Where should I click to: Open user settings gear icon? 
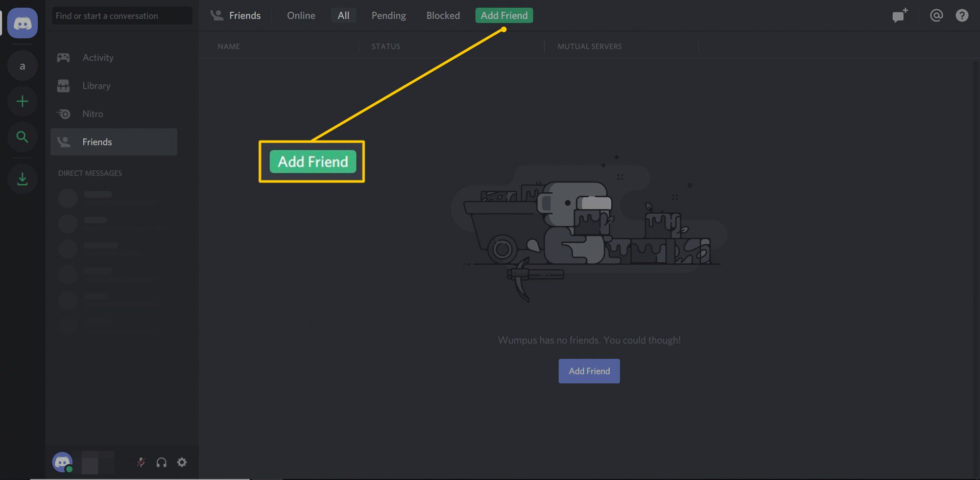pos(182,463)
